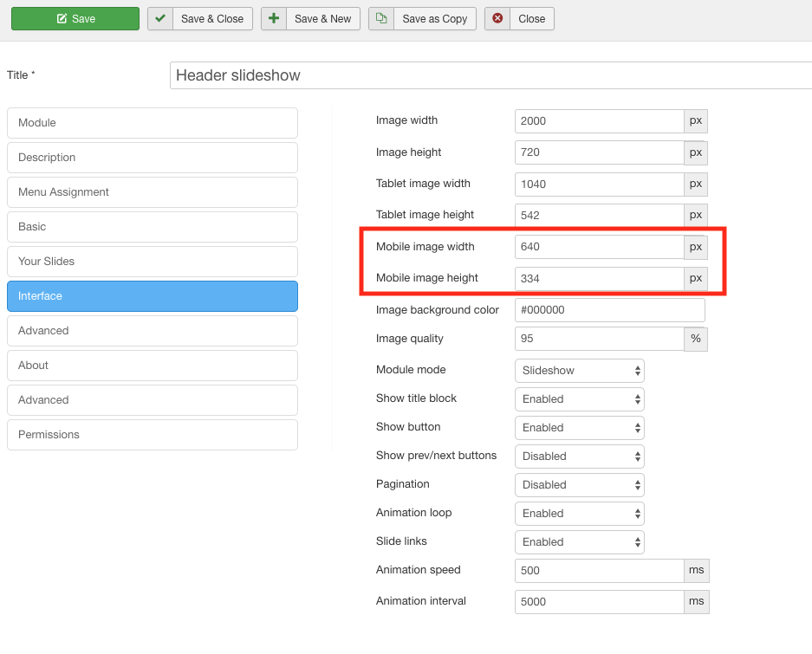This screenshot has height=654, width=812.
Task: Click the red X icon on Close
Action: (497, 19)
